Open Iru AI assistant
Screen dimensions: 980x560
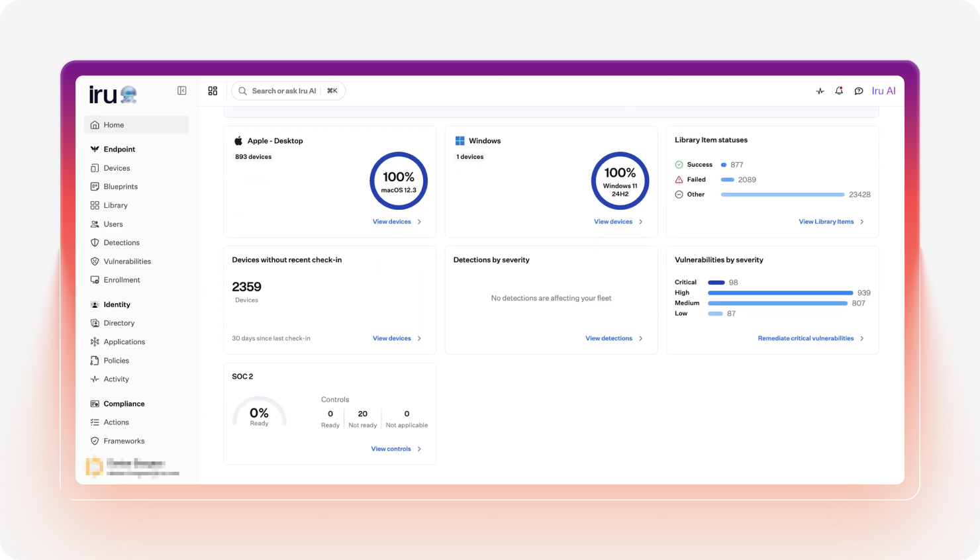click(x=883, y=91)
